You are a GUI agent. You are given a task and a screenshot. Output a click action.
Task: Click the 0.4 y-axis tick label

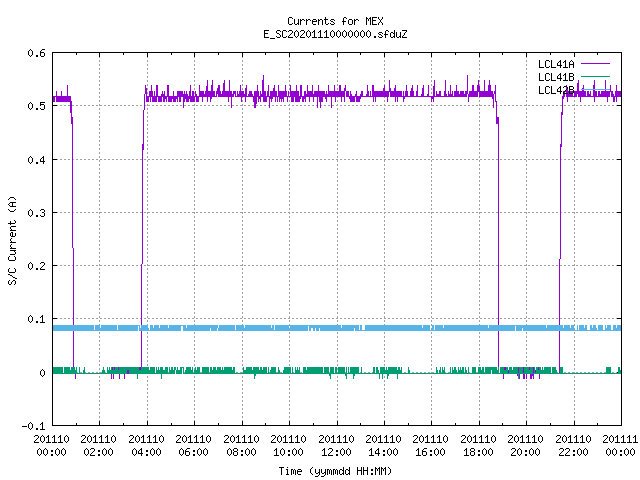pos(36,160)
